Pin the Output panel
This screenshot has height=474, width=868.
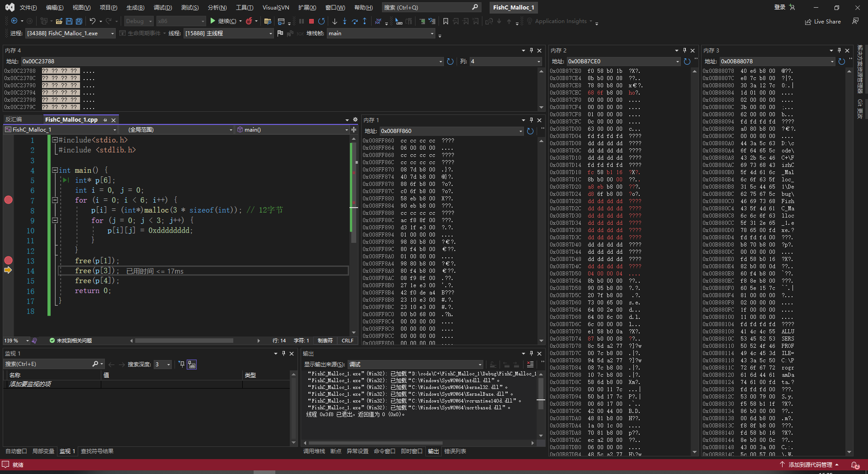tap(531, 354)
